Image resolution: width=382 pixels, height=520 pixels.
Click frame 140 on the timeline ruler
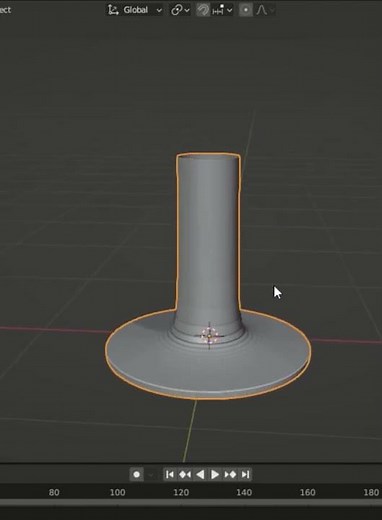244,492
